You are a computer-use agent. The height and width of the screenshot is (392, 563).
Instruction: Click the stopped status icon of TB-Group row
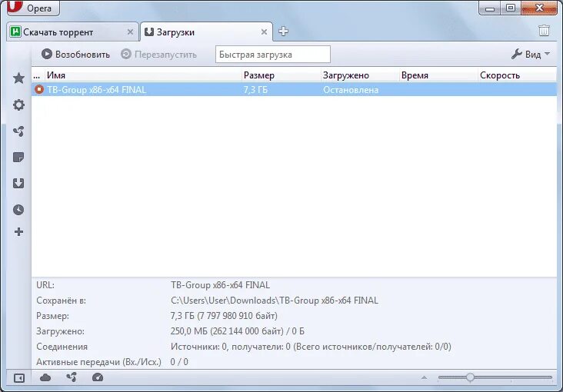click(38, 89)
